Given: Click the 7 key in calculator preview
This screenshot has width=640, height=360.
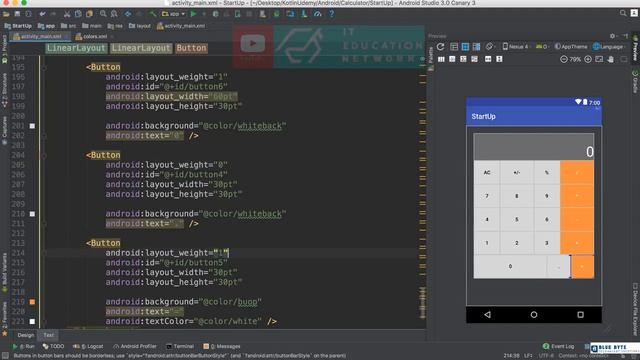Looking at the screenshot, I should pos(487,196).
